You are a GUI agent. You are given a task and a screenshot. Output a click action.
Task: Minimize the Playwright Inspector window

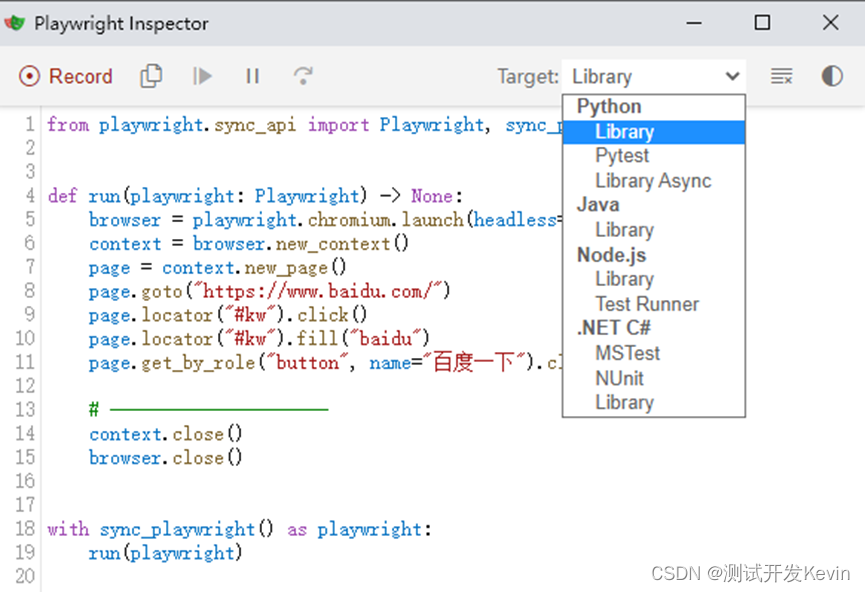pyautogui.click(x=694, y=23)
